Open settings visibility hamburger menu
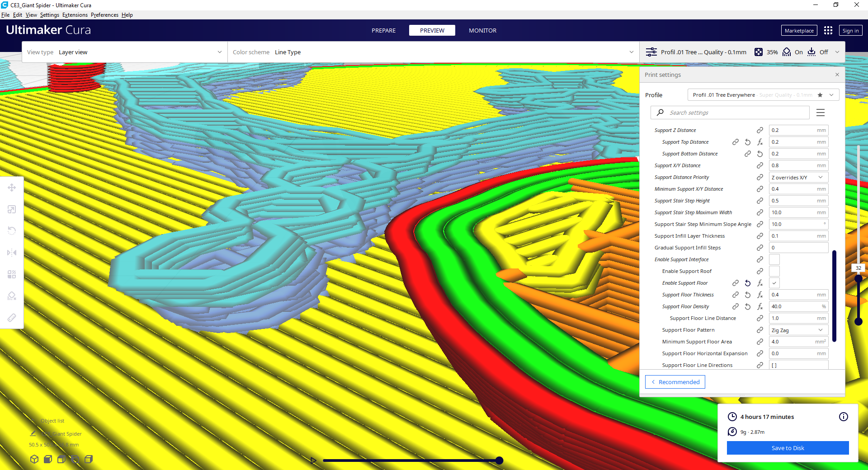Screen dimensions: 868x470 pyautogui.click(x=821, y=113)
